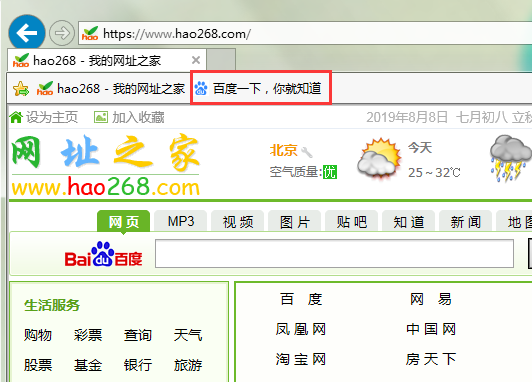Select the 新闻 search tab
Image resolution: width=532 pixels, height=382 pixels.
tap(466, 222)
